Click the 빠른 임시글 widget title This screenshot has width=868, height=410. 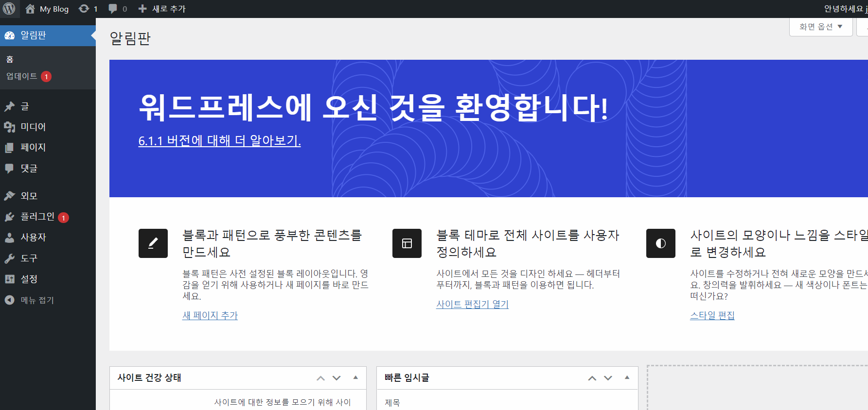[x=407, y=378]
